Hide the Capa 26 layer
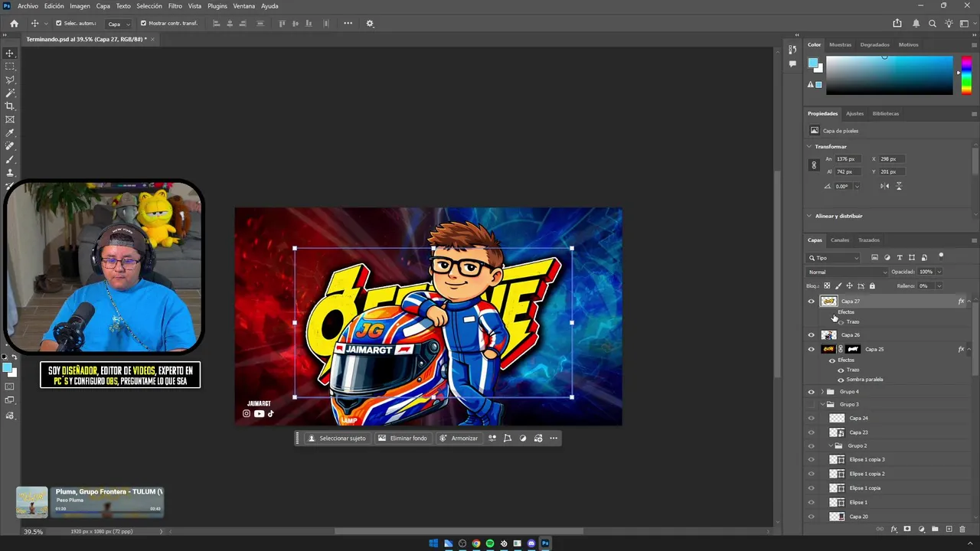980x551 pixels. pyautogui.click(x=812, y=335)
